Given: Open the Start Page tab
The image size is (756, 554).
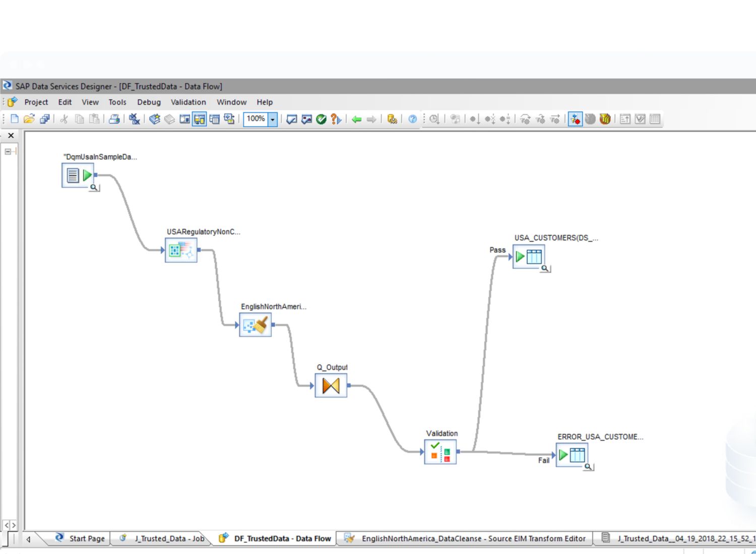Looking at the screenshot, I should (x=81, y=538).
